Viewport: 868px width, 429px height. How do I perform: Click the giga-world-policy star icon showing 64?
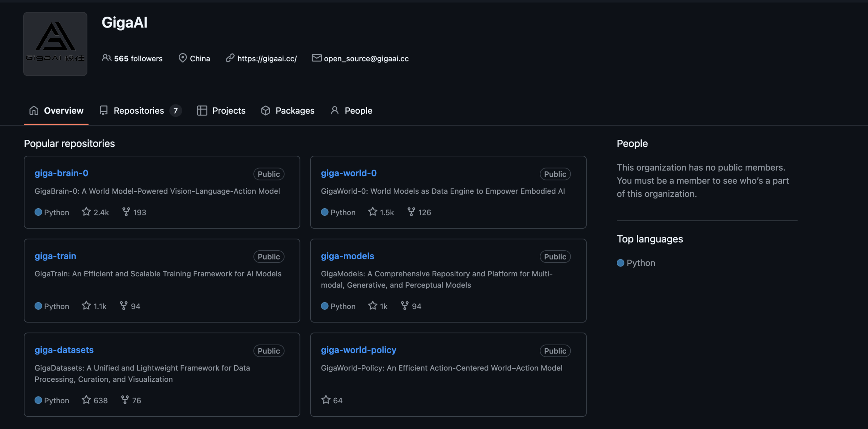(x=326, y=400)
